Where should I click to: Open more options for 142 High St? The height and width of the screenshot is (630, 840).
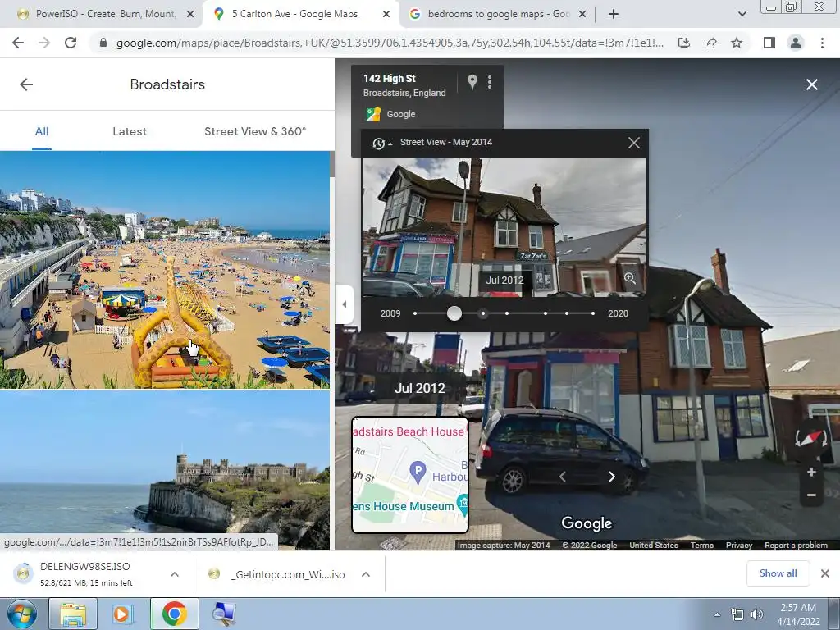[490, 82]
